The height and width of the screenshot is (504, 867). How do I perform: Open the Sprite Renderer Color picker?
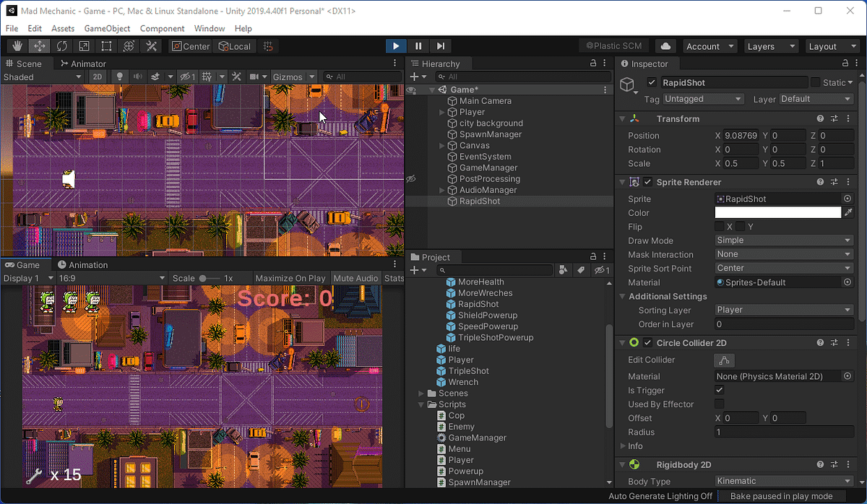click(x=778, y=212)
